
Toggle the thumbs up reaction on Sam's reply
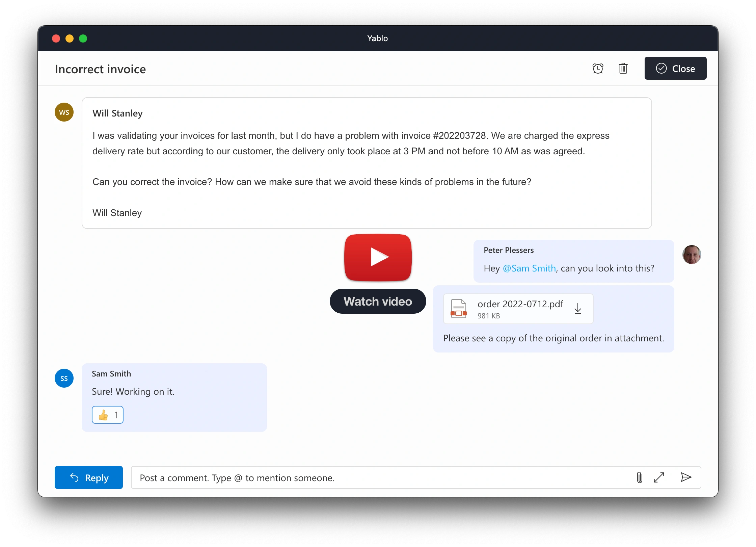click(107, 415)
